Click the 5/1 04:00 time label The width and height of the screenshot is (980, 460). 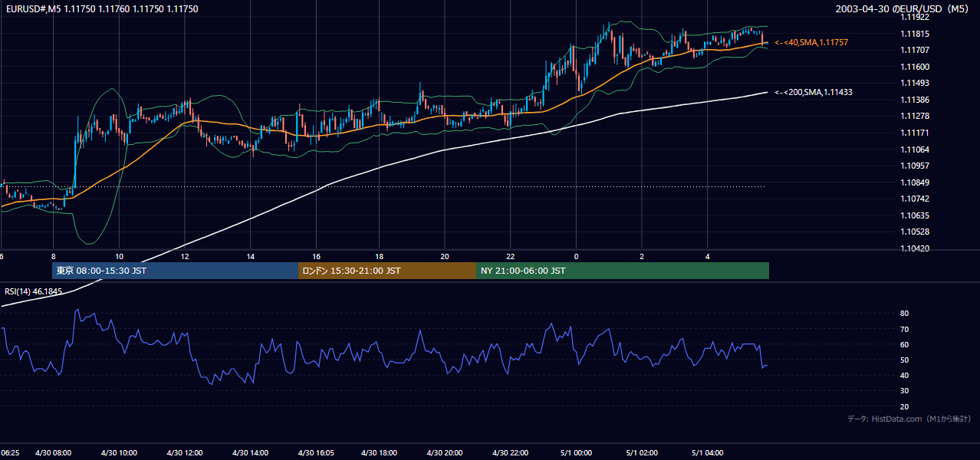[708, 452]
